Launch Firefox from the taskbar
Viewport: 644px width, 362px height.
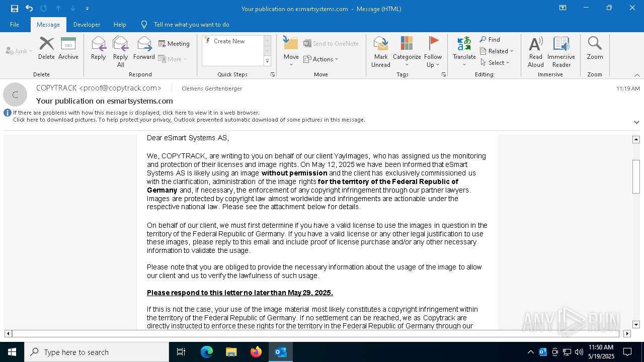(256, 352)
